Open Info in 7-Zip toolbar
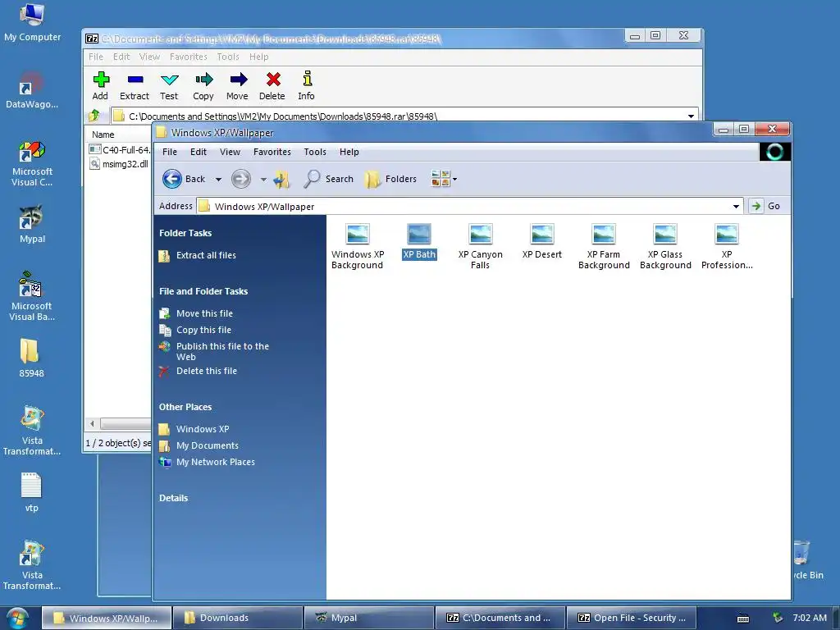The height and width of the screenshot is (630, 840). 307,85
